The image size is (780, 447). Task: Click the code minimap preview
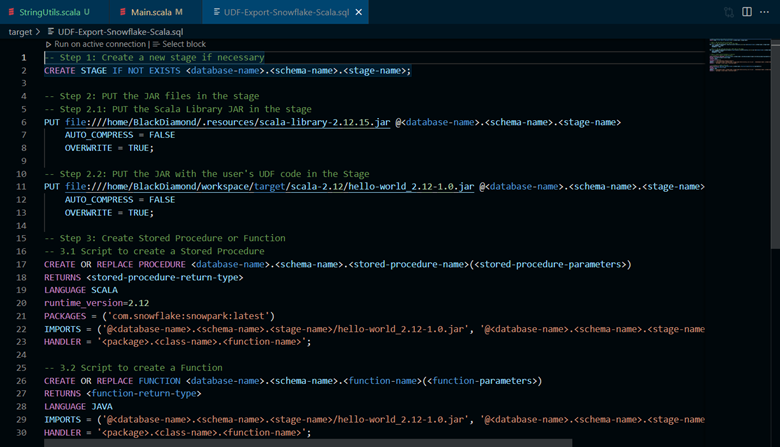(x=740, y=55)
